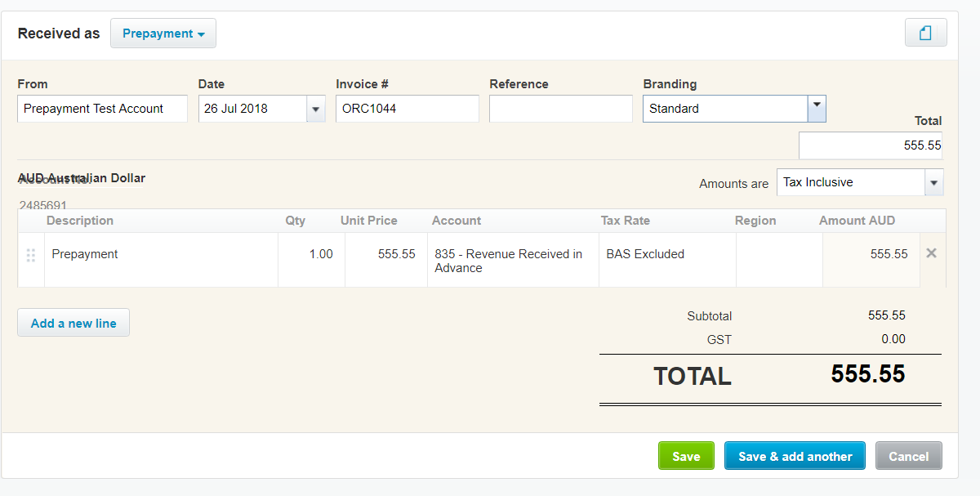Click the empty Reference field
980x496 pixels.
(x=560, y=109)
